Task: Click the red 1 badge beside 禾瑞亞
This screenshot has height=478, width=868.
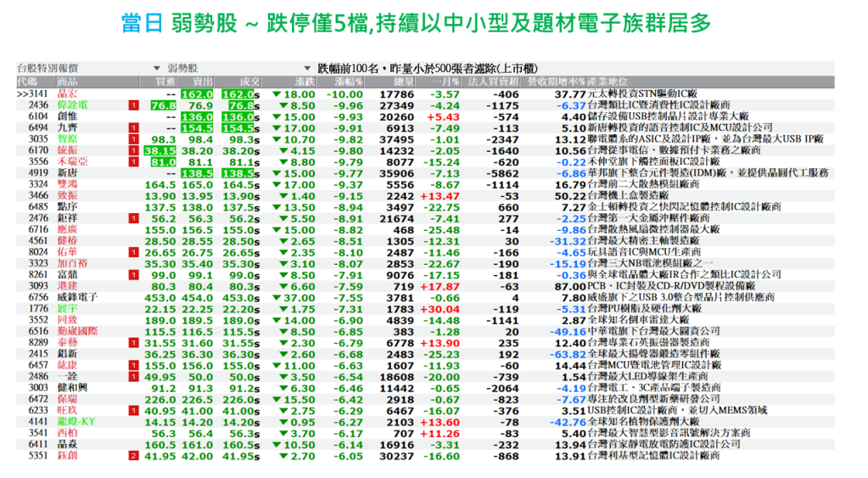Action: pyautogui.click(x=132, y=160)
